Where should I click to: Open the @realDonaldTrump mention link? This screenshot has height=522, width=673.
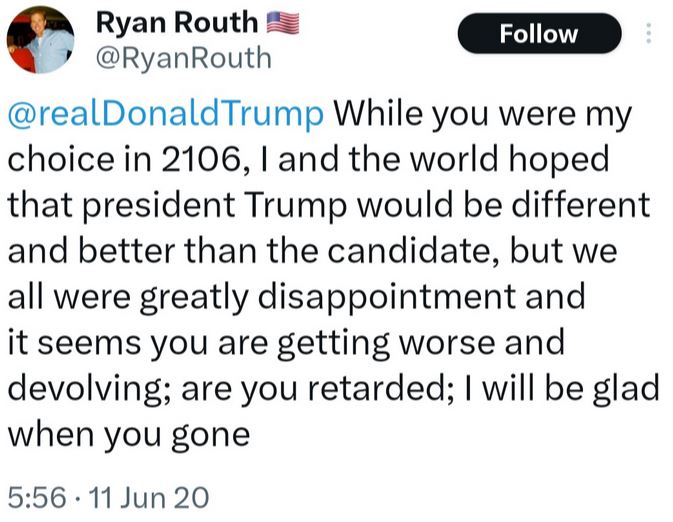coord(166,114)
